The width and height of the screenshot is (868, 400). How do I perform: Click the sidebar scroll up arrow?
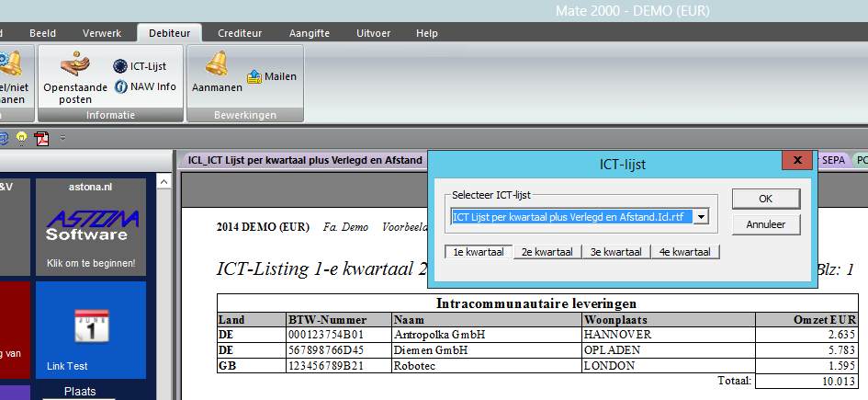tap(164, 184)
